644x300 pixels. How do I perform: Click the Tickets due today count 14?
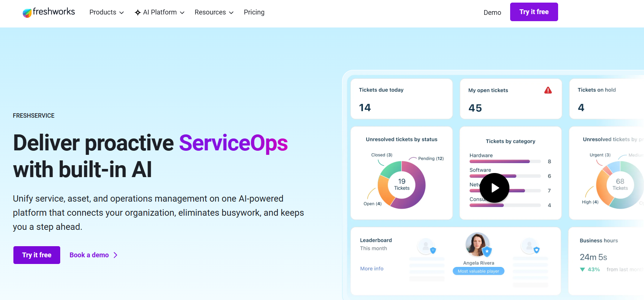(x=365, y=108)
